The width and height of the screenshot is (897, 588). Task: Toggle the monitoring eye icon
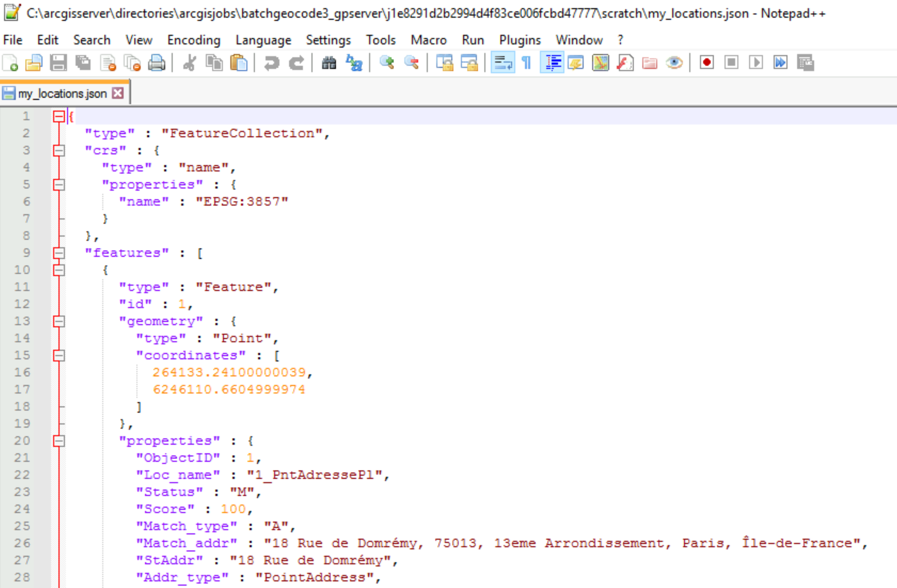(x=674, y=63)
